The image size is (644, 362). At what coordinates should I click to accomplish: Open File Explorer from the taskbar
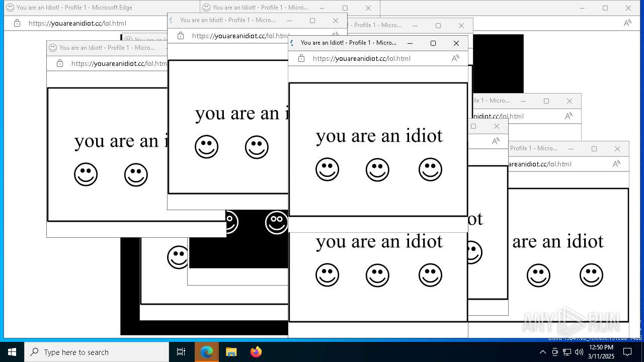point(231,352)
